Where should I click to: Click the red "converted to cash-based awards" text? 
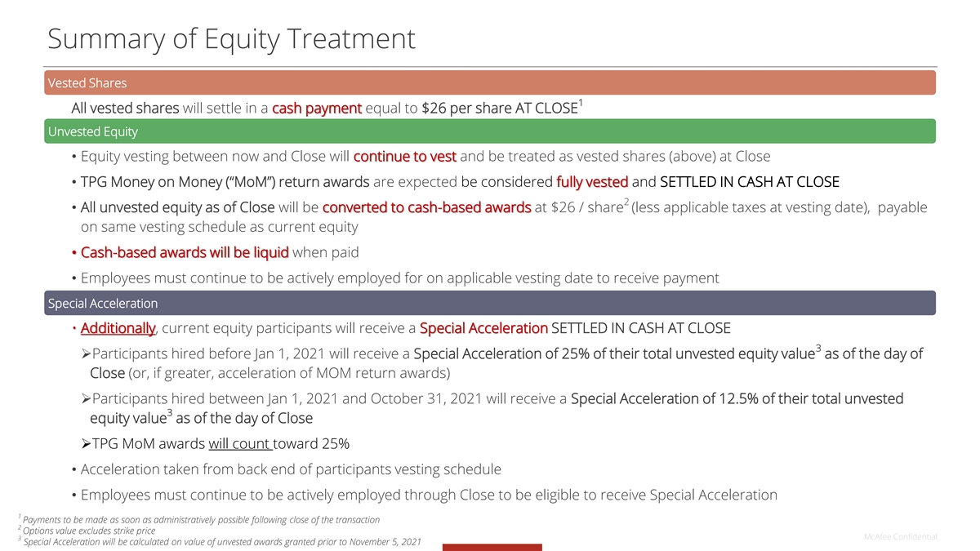pos(427,207)
